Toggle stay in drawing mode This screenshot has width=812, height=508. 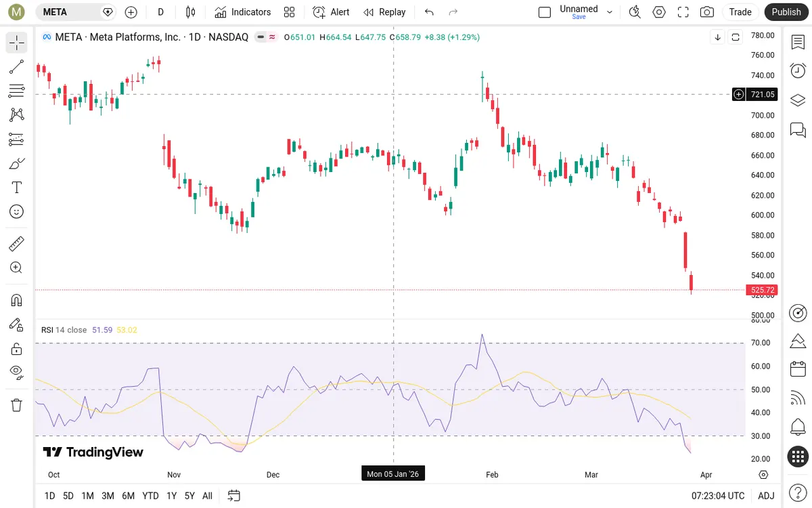tap(17, 324)
